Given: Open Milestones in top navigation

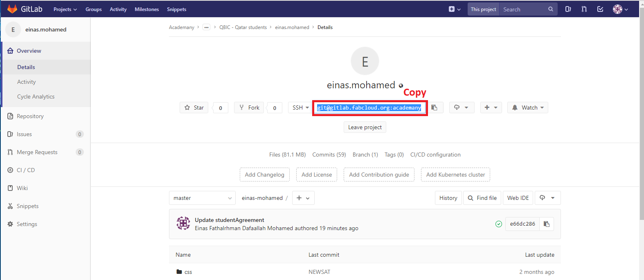Looking at the screenshot, I should 147,9.
